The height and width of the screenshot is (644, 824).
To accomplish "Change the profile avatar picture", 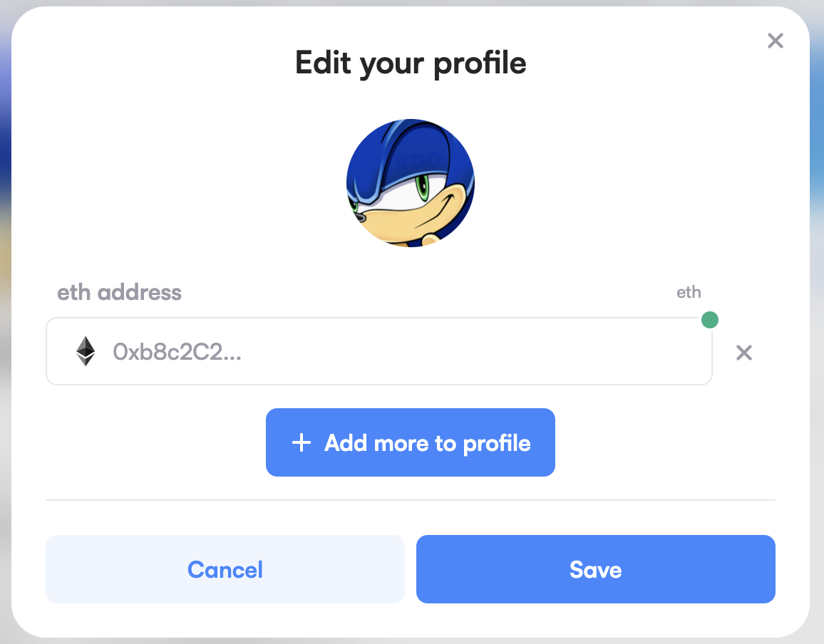I will pyautogui.click(x=411, y=183).
